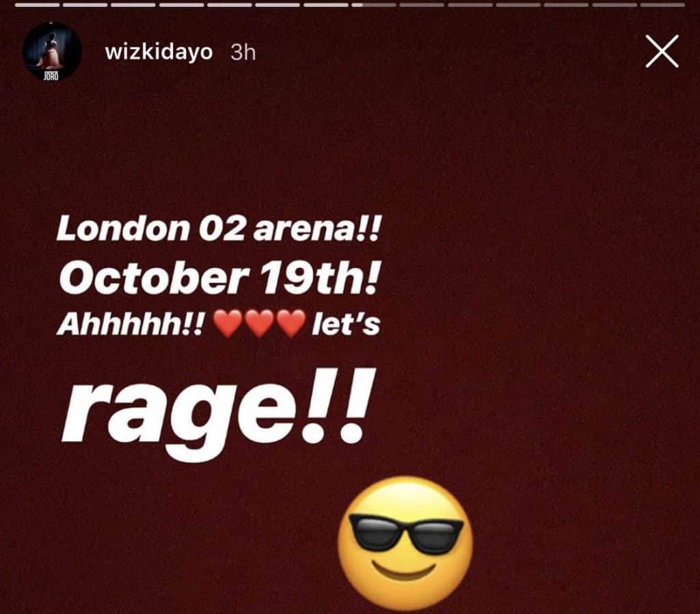The width and height of the screenshot is (700, 614).
Task: Click the "Ahhhhh!!" text
Action: tap(131, 323)
